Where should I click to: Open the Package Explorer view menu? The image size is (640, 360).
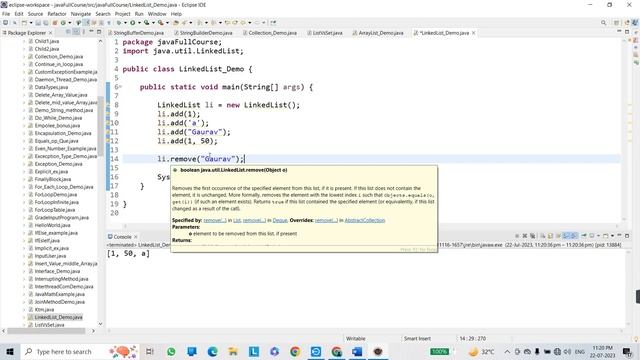tap(84, 32)
